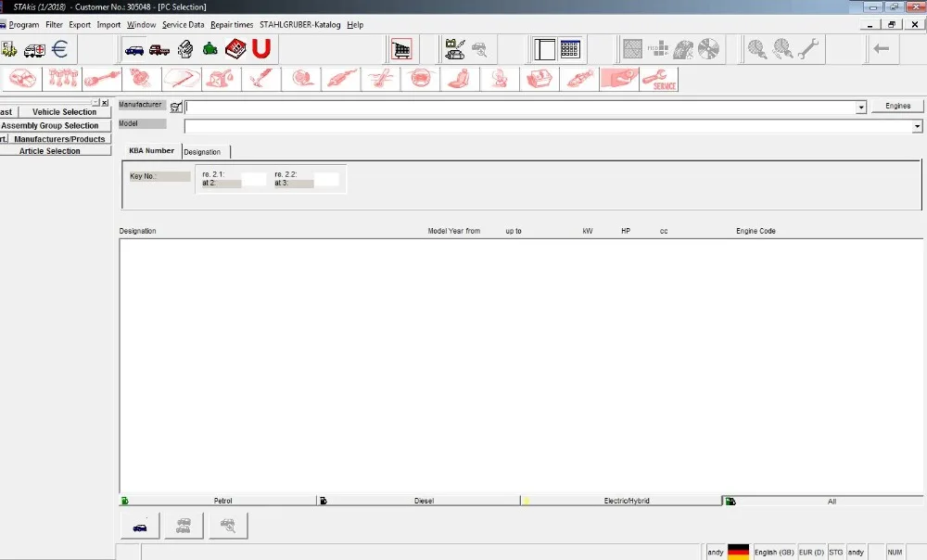
Task: Open the Service Data menu
Action: pos(184,25)
